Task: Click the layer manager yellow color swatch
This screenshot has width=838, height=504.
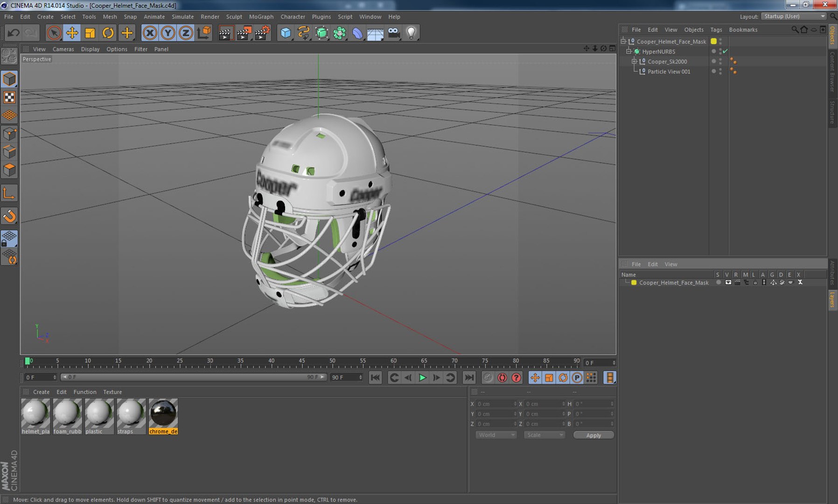Action: click(x=634, y=282)
